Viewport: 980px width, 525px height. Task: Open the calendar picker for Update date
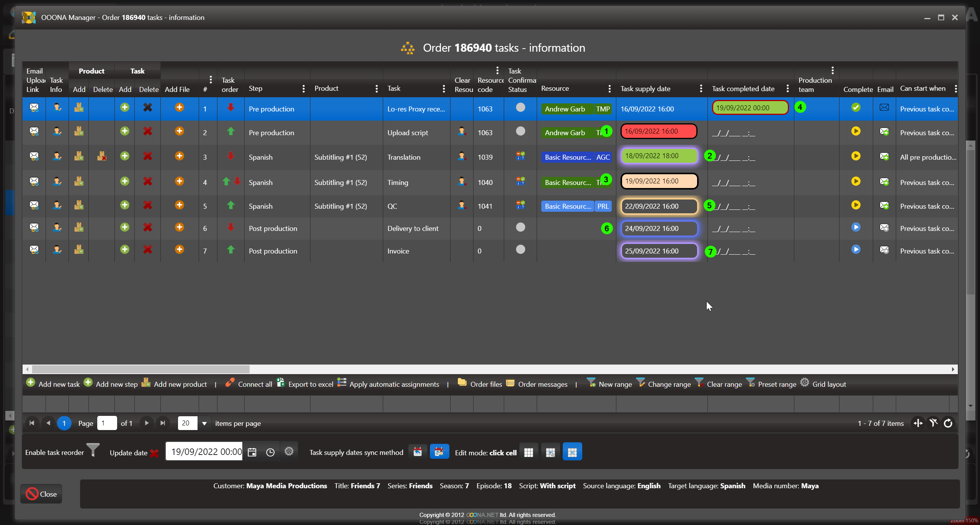pos(252,452)
